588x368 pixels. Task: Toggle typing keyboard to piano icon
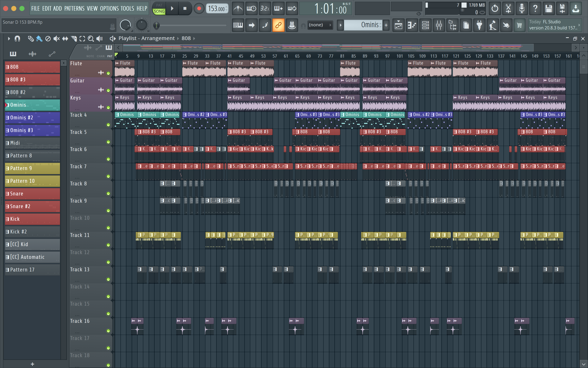[238, 25]
